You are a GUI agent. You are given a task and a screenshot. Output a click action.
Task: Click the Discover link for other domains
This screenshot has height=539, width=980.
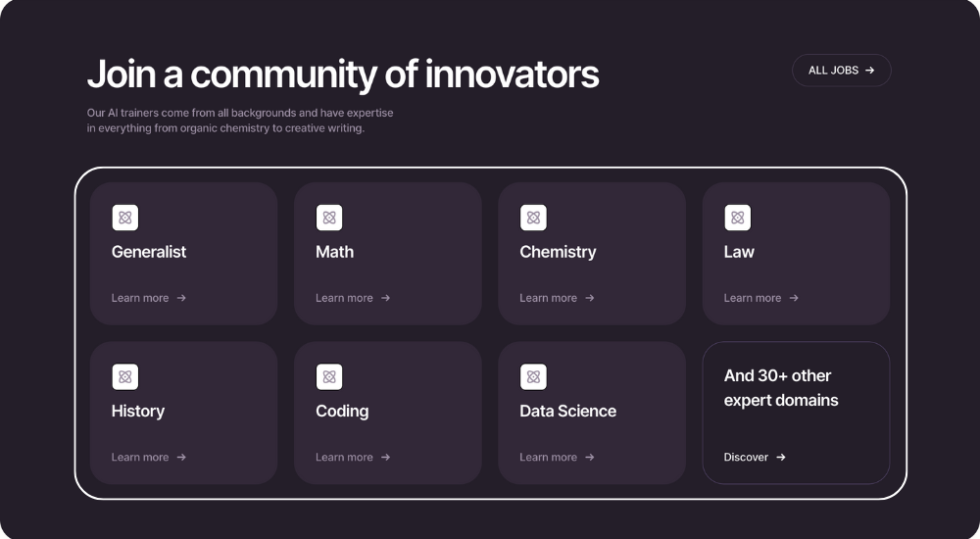[x=747, y=457]
